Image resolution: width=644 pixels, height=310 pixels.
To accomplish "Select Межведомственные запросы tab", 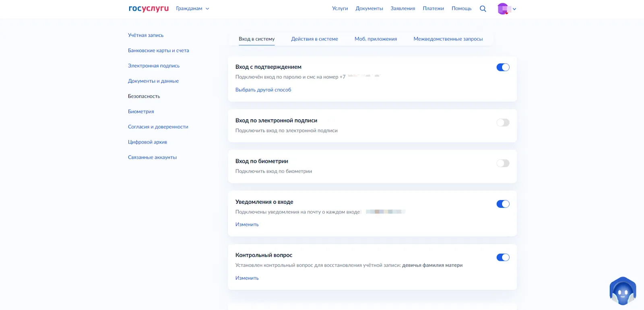I will click(448, 39).
